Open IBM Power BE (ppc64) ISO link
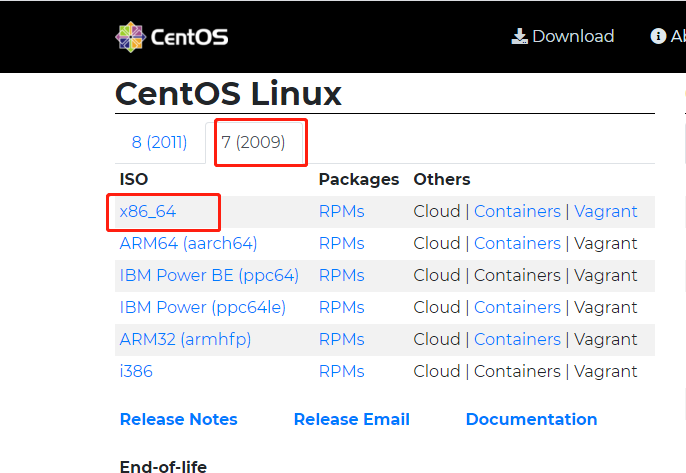Viewport: 686px width, 473px height. coord(209,275)
